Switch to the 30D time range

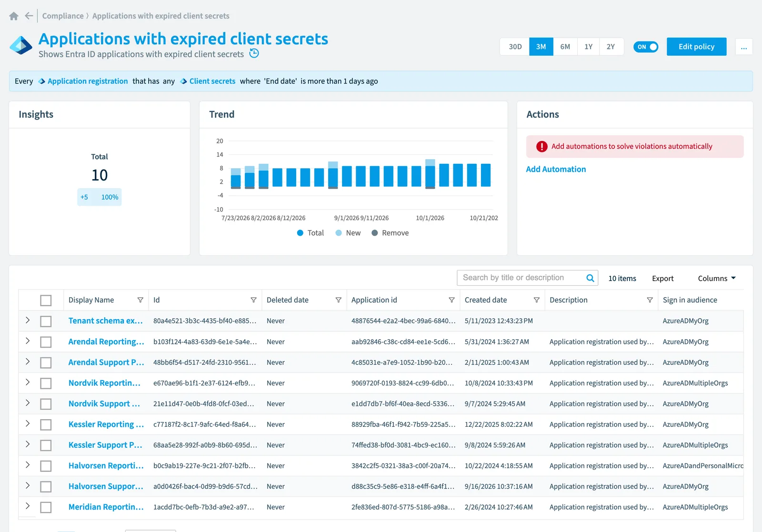click(515, 47)
